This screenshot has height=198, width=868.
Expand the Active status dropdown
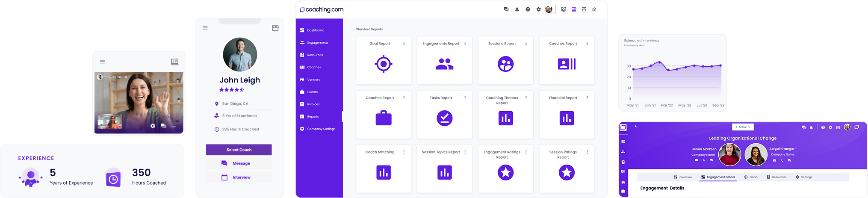pyautogui.click(x=743, y=127)
